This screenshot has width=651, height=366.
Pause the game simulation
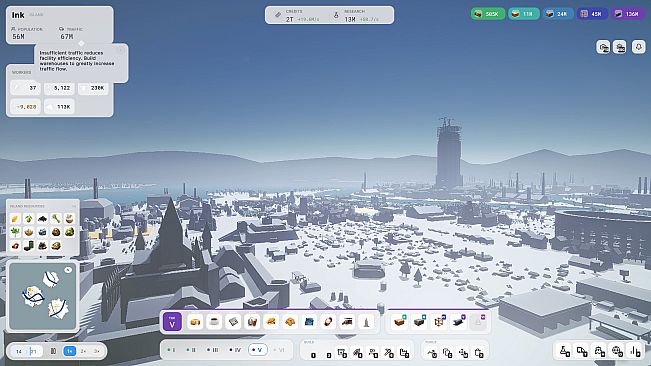(53, 351)
